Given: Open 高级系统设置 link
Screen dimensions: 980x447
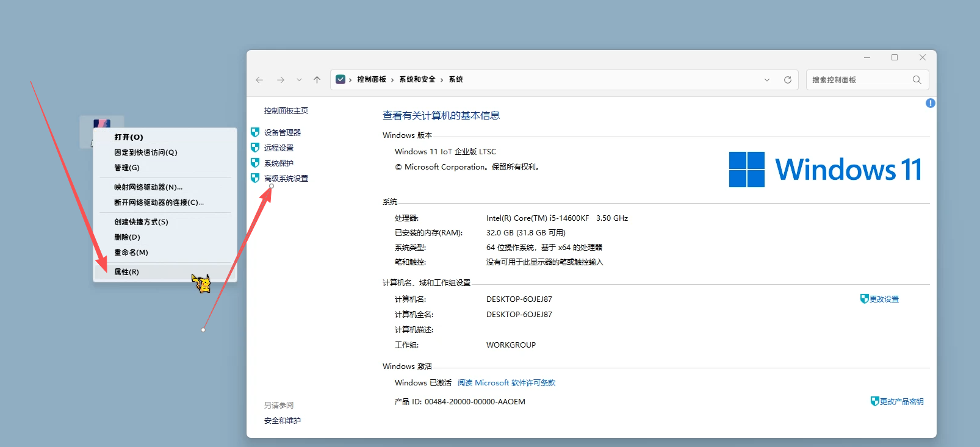Looking at the screenshot, I should coord(286,179).
